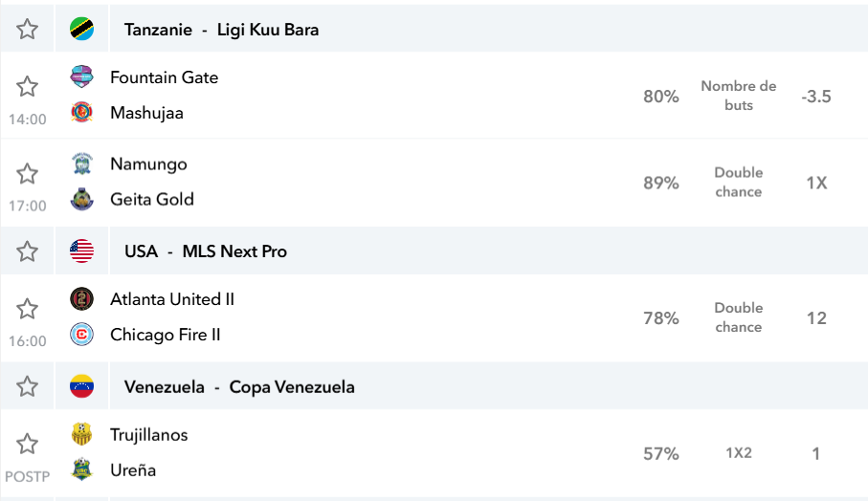Click the Tanzania flag icon
868x501 pixels.
click(x=81, y=29)
